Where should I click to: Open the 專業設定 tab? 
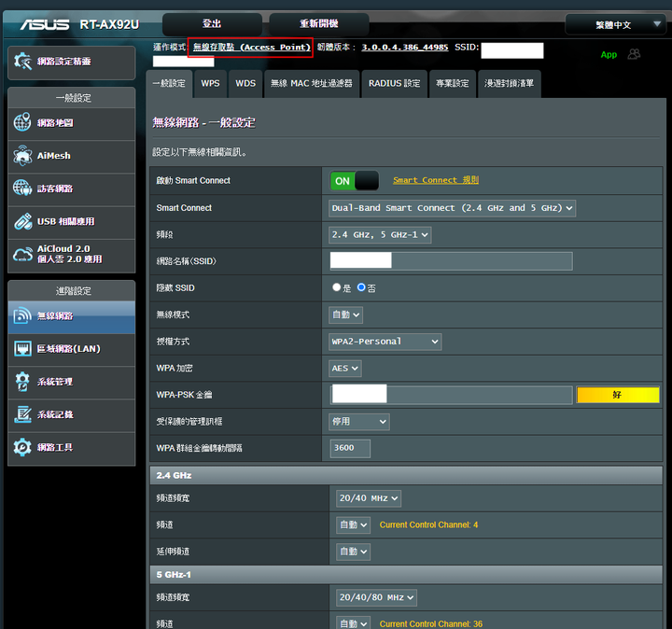(x=453, y=84)
